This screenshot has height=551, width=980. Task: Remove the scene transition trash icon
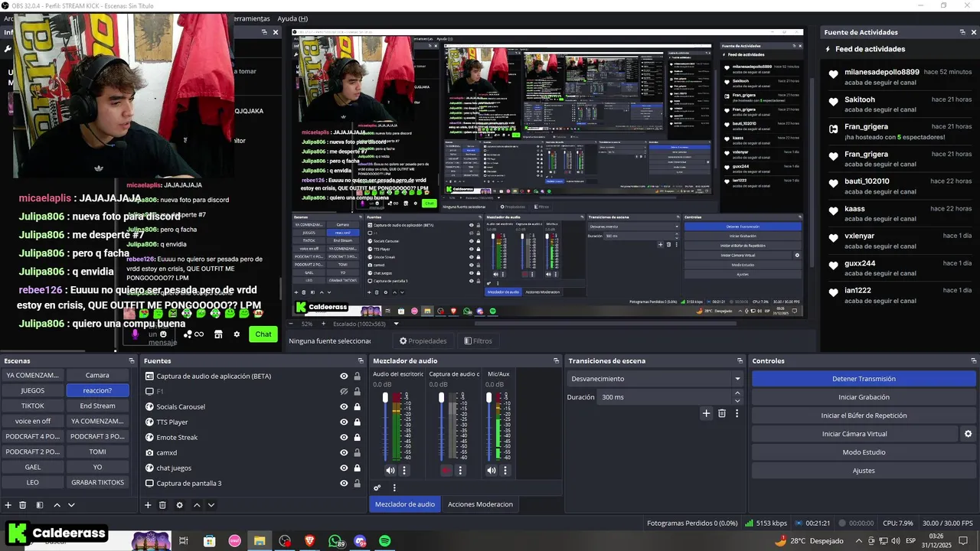[x=722, y=413]
